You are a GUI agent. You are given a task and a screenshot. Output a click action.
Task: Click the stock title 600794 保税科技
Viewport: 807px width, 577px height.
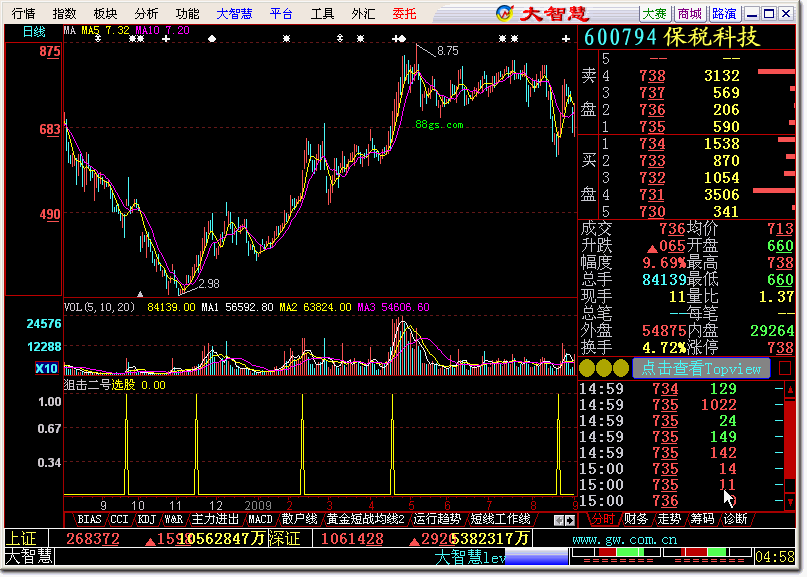(x=672, y=37)
